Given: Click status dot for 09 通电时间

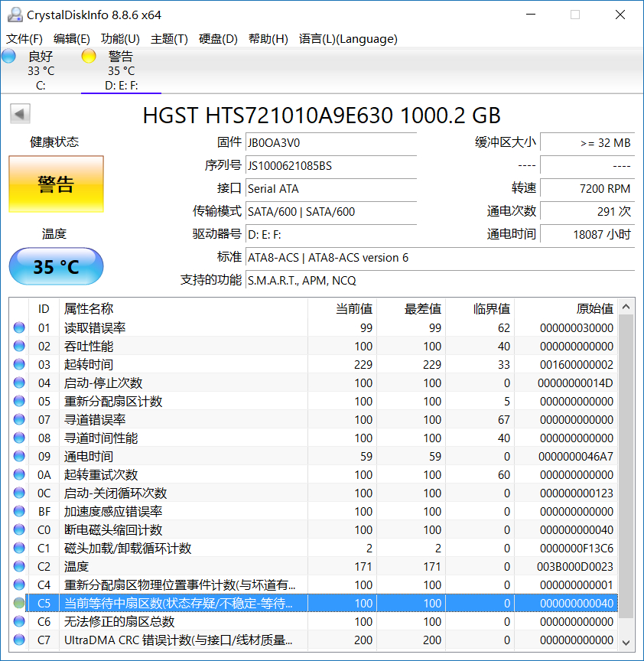Looking at the screenshot, I should tap(19, 456).
